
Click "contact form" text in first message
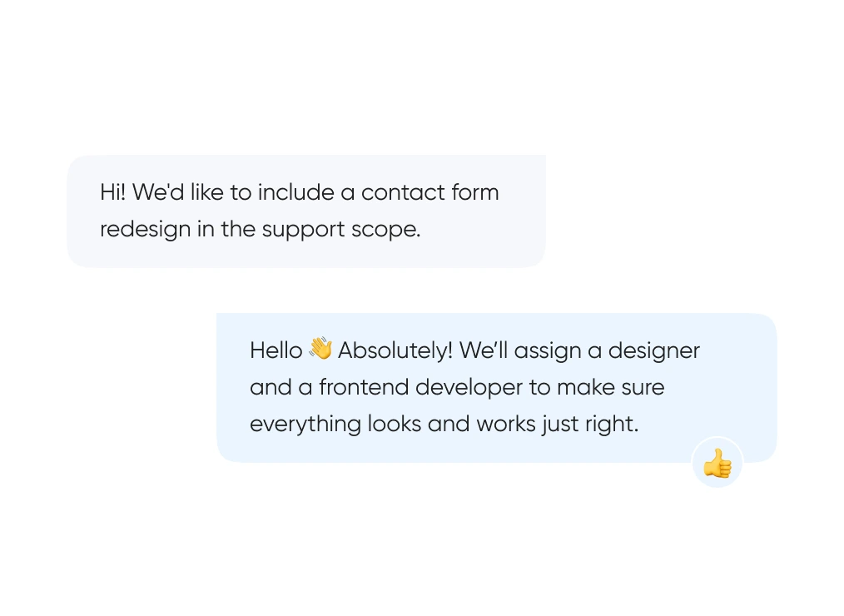(429, 192)
